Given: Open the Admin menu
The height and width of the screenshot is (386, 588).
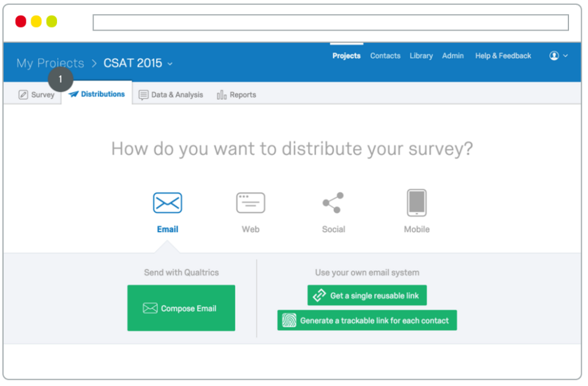Looking at the screenshot, I should pos(453,56).
